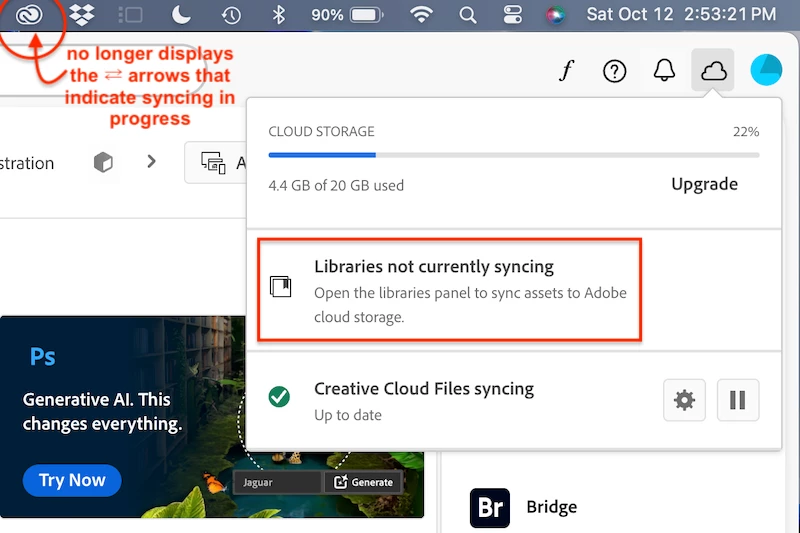Click Generative AI banner headline
800x533 pixels.
pyautogui.click(x=102, y=411)
